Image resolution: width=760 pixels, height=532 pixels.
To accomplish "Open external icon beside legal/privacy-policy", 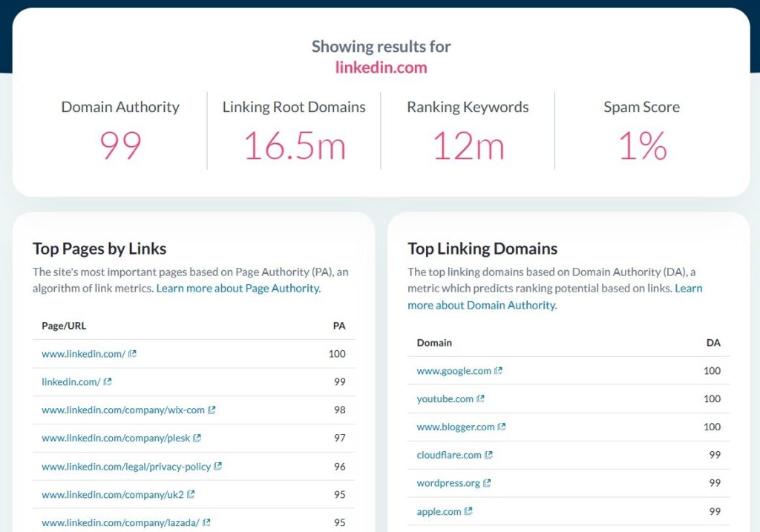I will point(217,467).
